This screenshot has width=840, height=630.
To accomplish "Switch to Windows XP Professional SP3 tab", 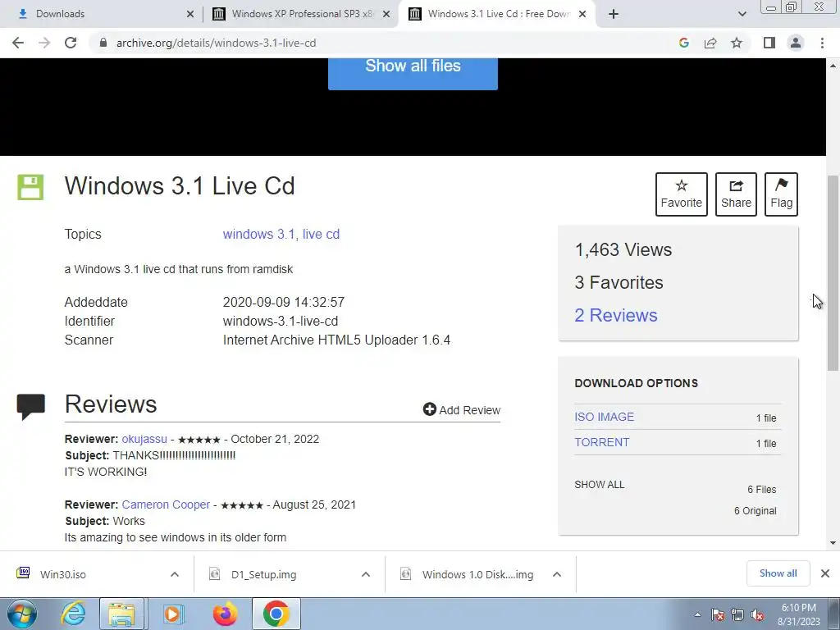I will click(300, 14).
